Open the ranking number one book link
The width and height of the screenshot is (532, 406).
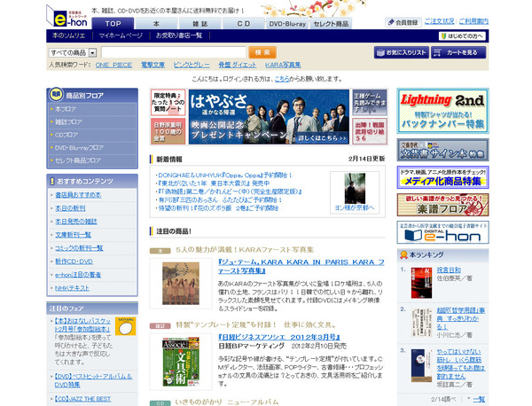[x=449, y=270]
